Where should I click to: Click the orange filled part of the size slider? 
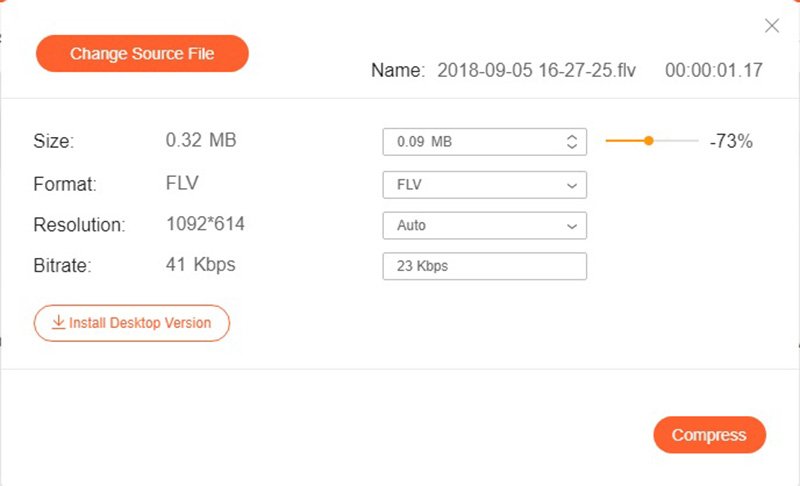click(x=624, y=141)
